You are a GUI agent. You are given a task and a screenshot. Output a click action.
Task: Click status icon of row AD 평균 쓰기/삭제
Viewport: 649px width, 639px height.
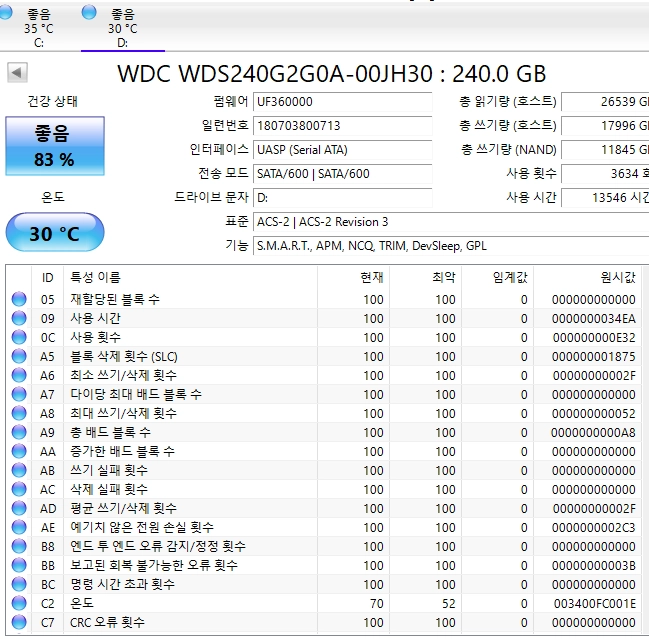coord(19,509)
